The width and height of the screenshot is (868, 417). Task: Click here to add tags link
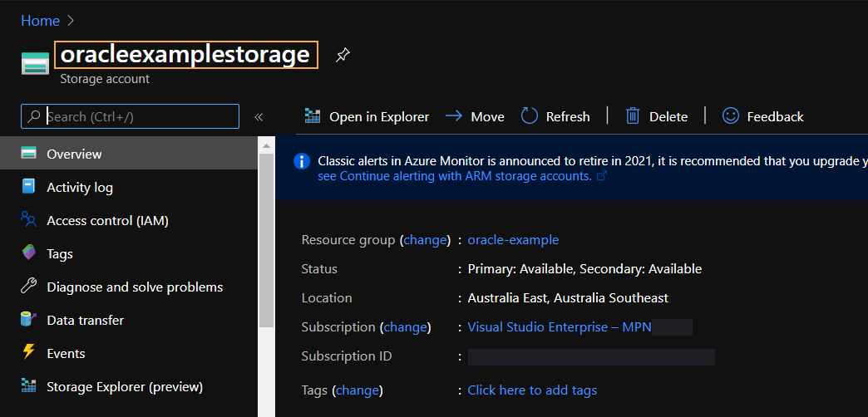point(533,390)
